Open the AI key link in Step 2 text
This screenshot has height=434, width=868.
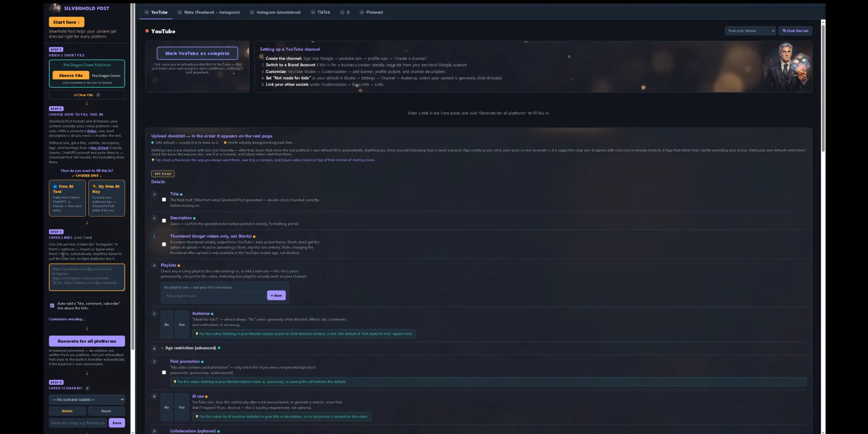[x=92, y=131]
